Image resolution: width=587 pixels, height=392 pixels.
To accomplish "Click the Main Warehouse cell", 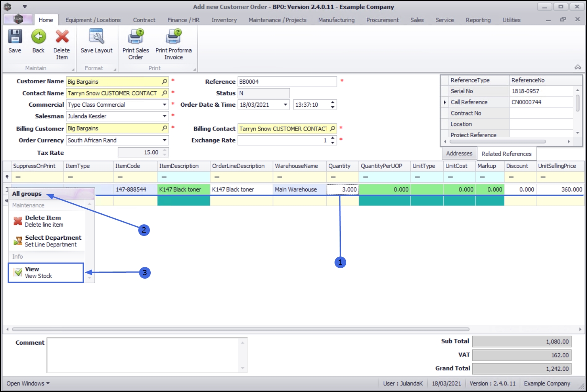I will (300, 190).
